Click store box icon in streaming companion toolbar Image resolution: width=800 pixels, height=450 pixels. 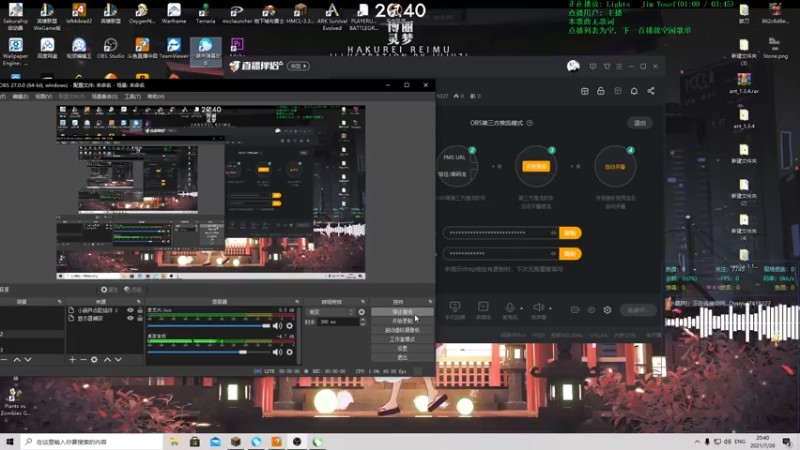pos(584,91)
